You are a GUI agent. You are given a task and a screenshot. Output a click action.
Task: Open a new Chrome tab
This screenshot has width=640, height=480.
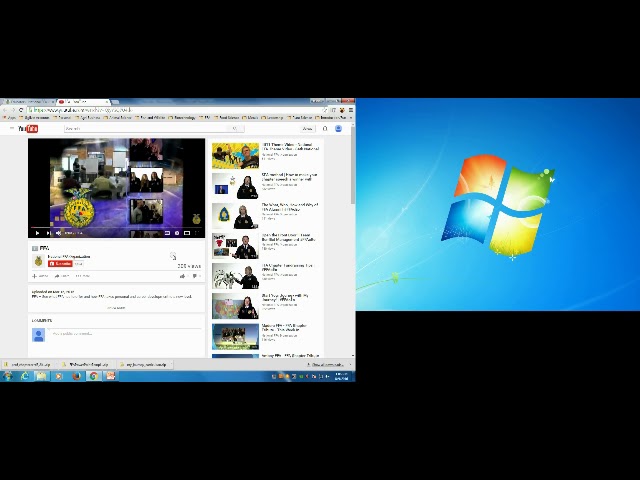pyautogui.click(x=116, y=101)
